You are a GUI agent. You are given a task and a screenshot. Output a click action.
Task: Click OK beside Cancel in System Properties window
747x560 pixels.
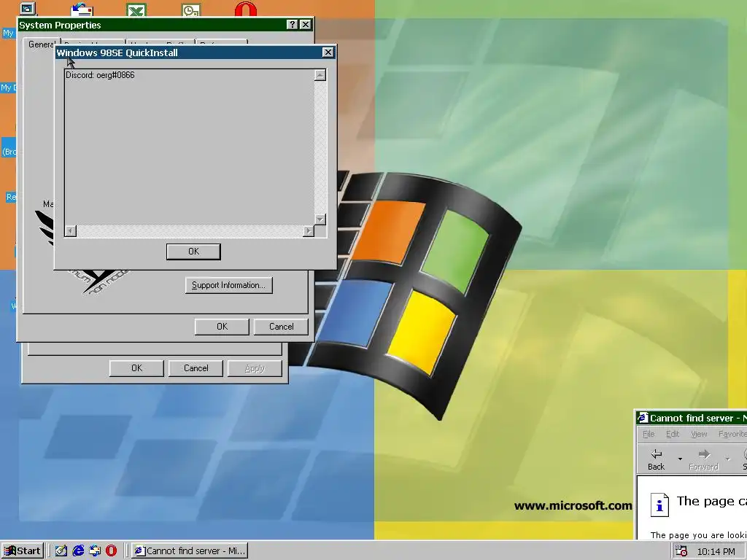222,327
